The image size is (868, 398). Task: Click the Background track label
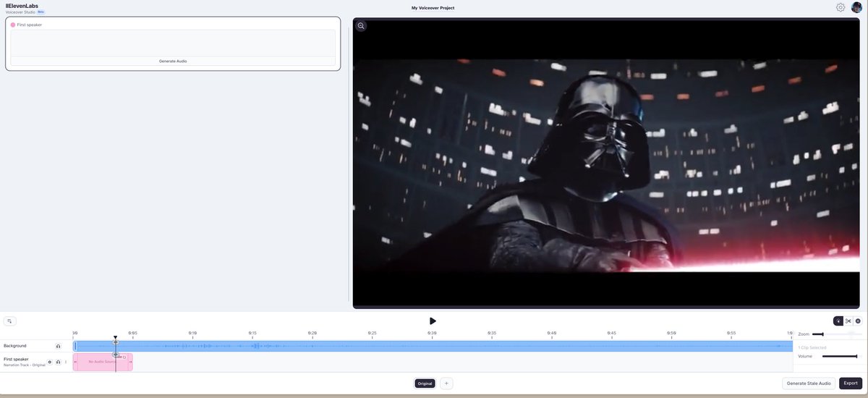[x=15, y=346]
